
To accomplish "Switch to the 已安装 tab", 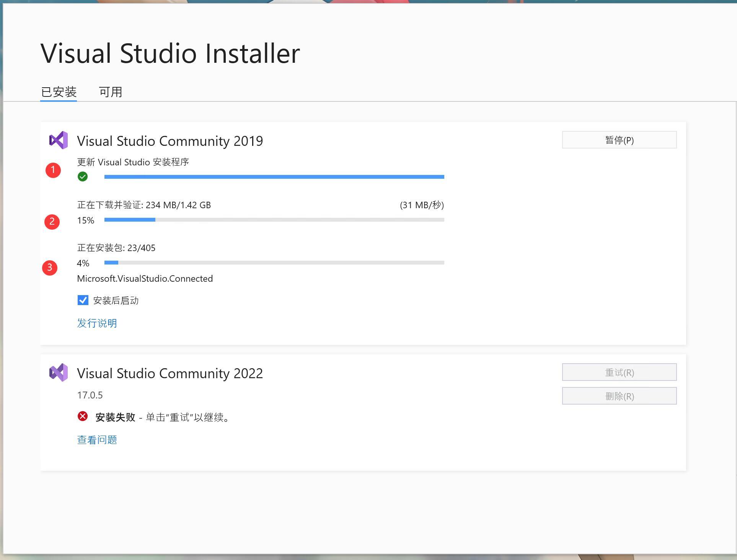I will coord(59,92).
